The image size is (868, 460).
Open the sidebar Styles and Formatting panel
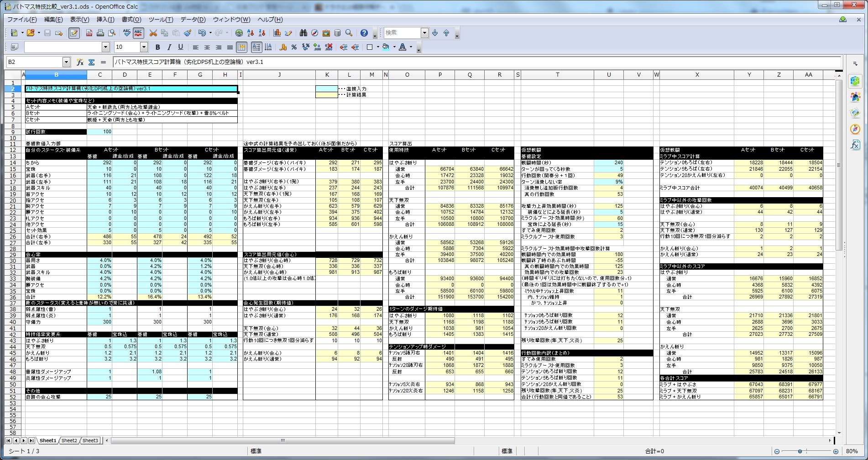click(855, 97)
